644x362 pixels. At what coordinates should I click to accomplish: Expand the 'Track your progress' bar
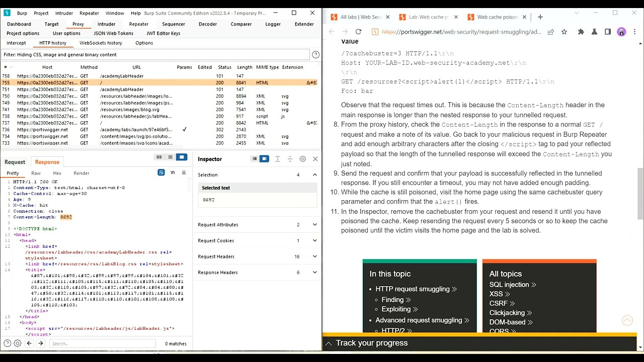(479, 343)
